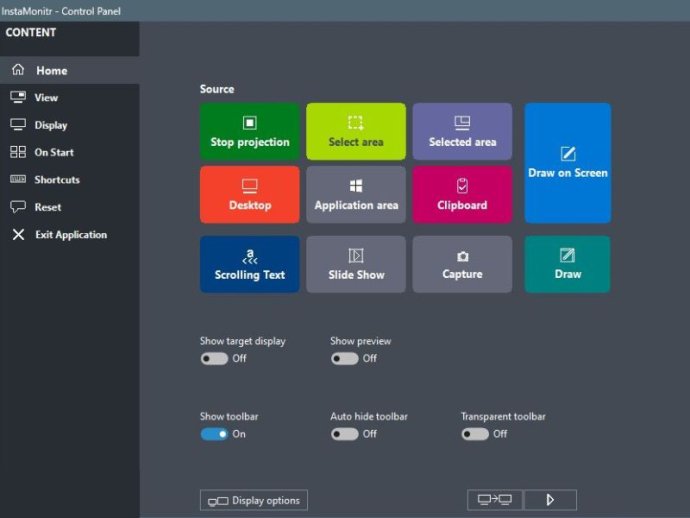Click Exit Application in sidebar
This screenshot has width=690, height=518.
(x=70, y=235)
